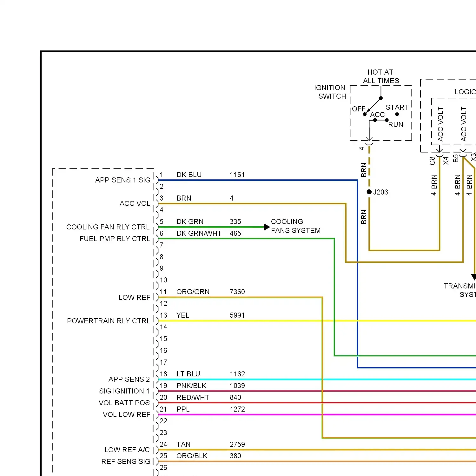Click the ORG/BLK wire label
The height and width of the screenshot is (476, 476).
click(x=192, y=456)
